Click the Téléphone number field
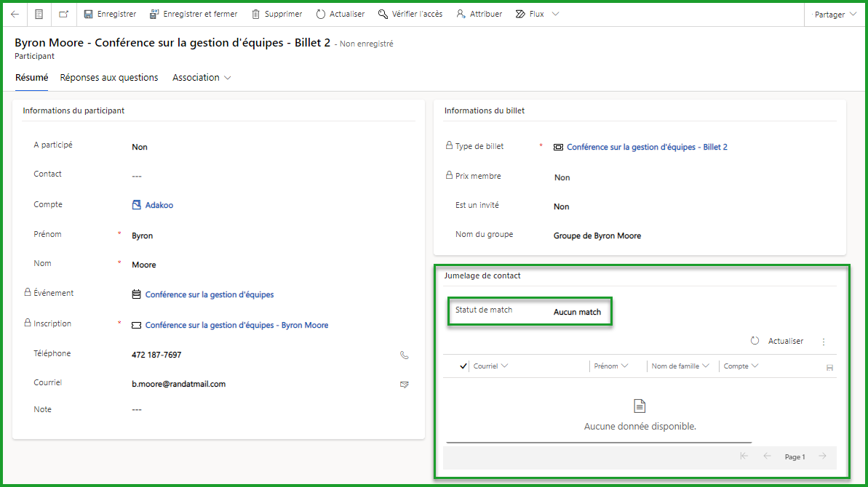The height and width of the screenshot is (487, 868). (x=156, y=355)
